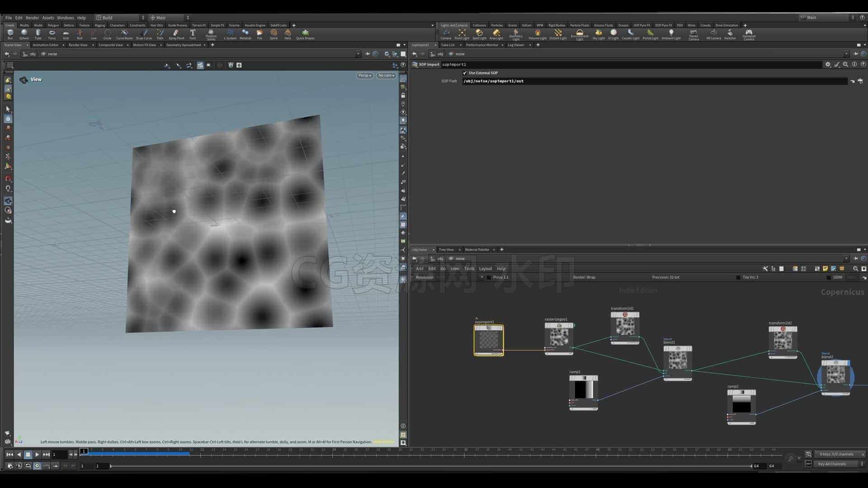
Task: Click the SOP Path node chooser icon
Action: tap(860, 81)
